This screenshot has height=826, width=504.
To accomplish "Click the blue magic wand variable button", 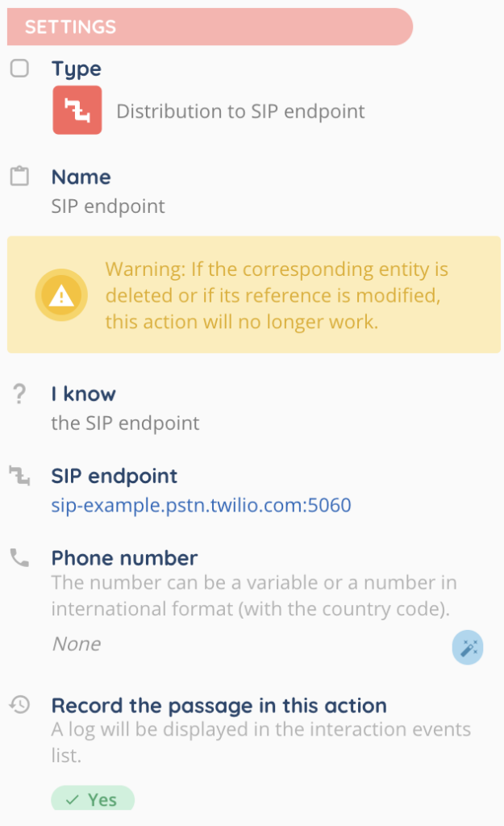I will [467, 648].
